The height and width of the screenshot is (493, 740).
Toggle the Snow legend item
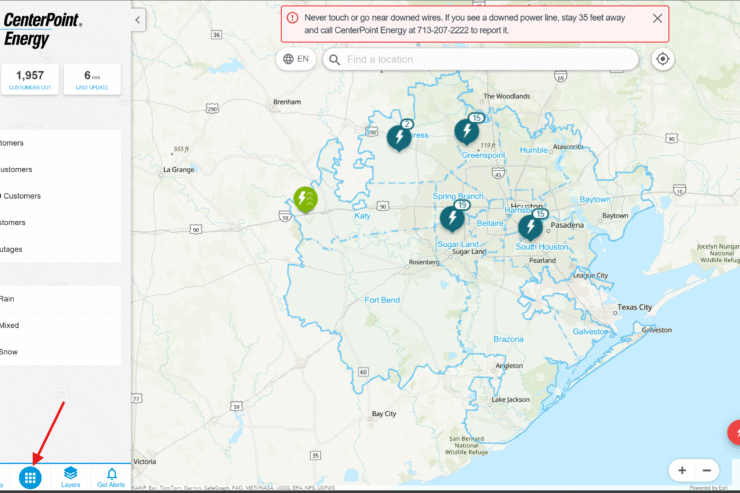click(60, 352)
